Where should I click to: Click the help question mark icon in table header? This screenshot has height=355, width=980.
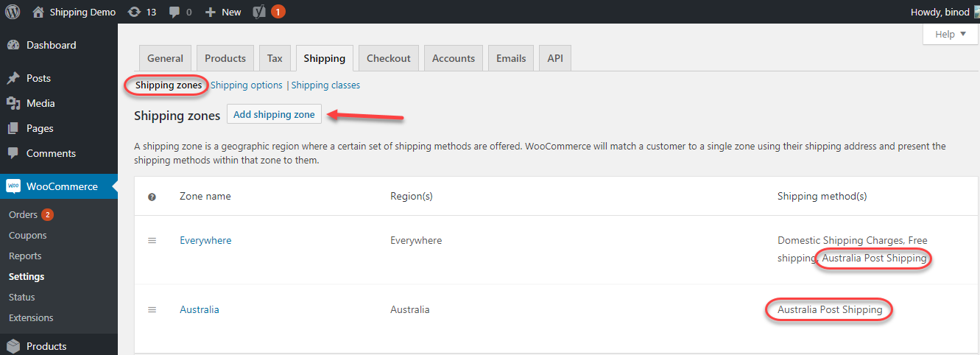tap(152, 197)
